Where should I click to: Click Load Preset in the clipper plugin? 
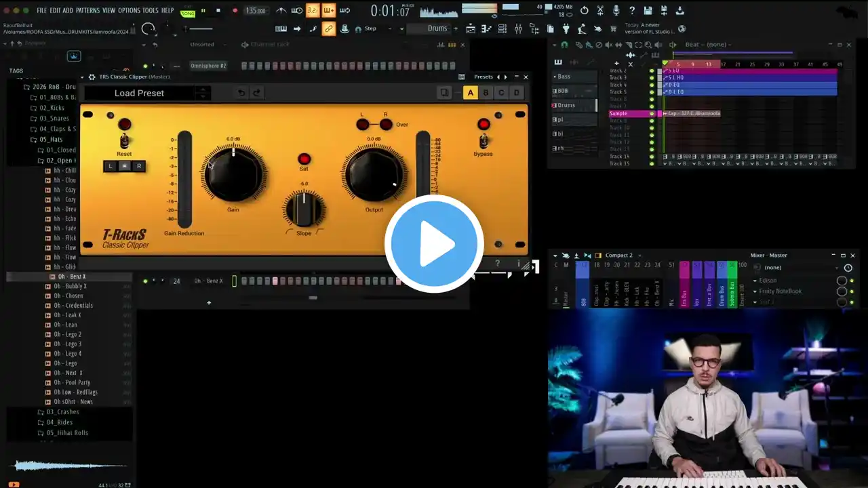[x=139, y=93]
